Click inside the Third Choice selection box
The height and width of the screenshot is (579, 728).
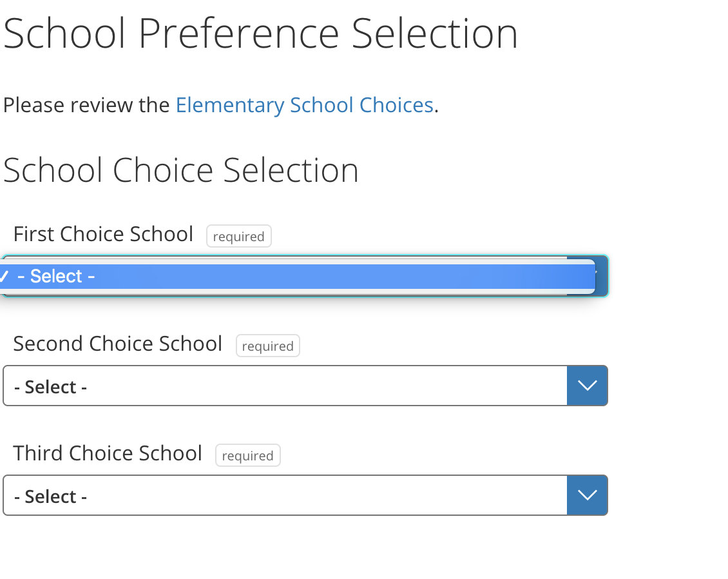click(x=283, y=495)
